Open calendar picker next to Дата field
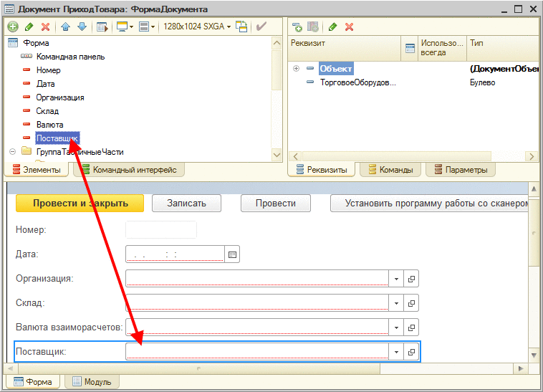The height and width of the screenshot is (392, 543). coord(232,254)
